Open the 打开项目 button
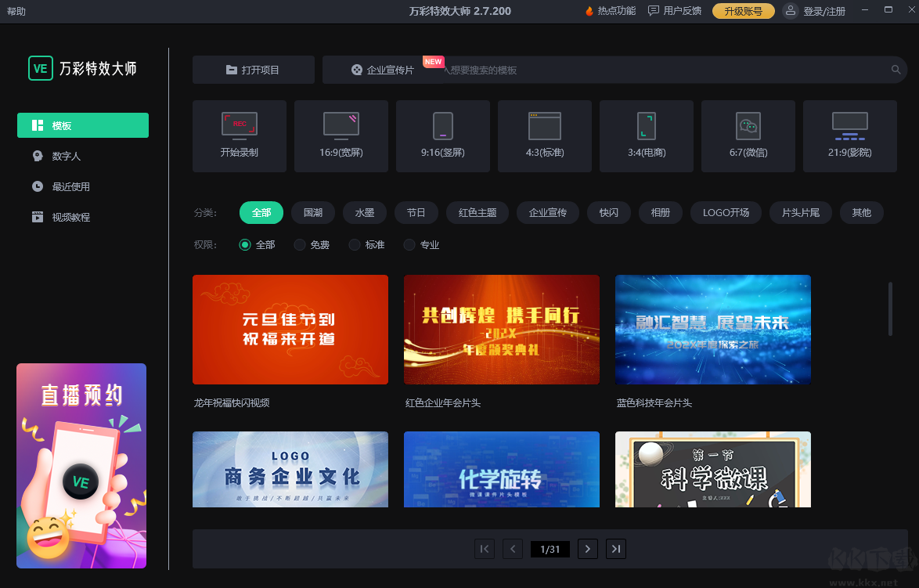This screenshot has width=919, height=588. (x=253, y=69)
